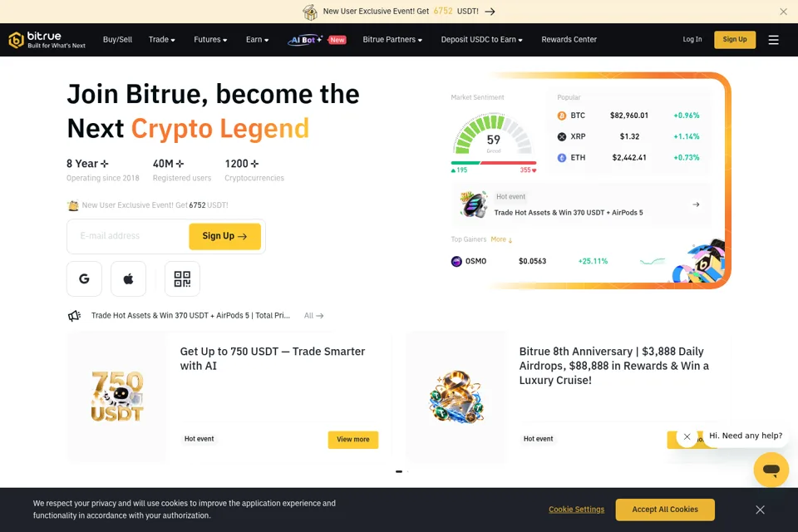Click the BTC coin icon
The image size is (798, 532).
point(562,116)
